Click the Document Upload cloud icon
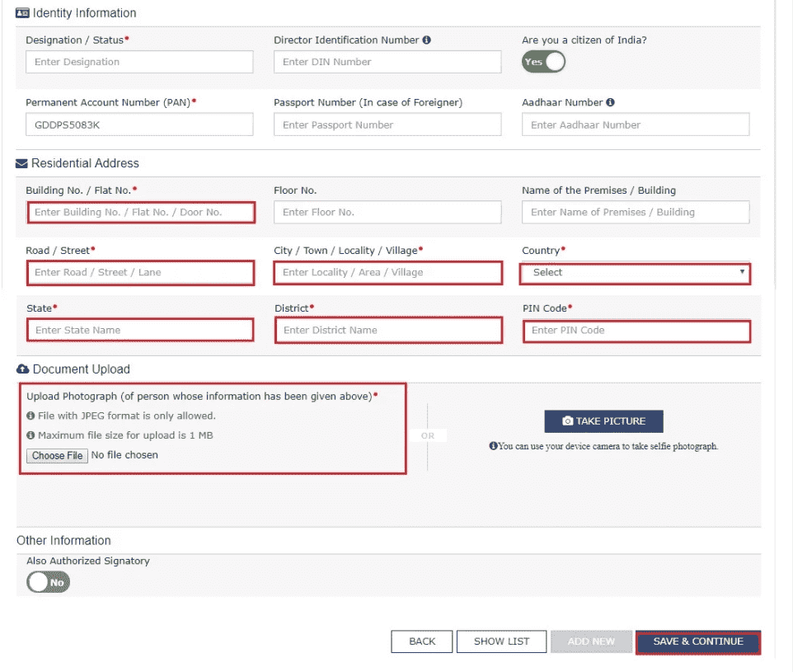 23,369
